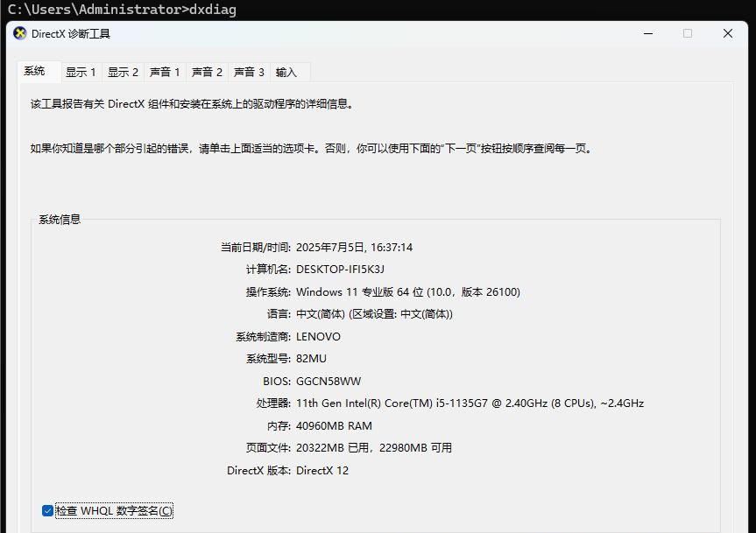Click the DirectX diagnostic tool title icon
The image size is (756, 533).
coord(20,33)
